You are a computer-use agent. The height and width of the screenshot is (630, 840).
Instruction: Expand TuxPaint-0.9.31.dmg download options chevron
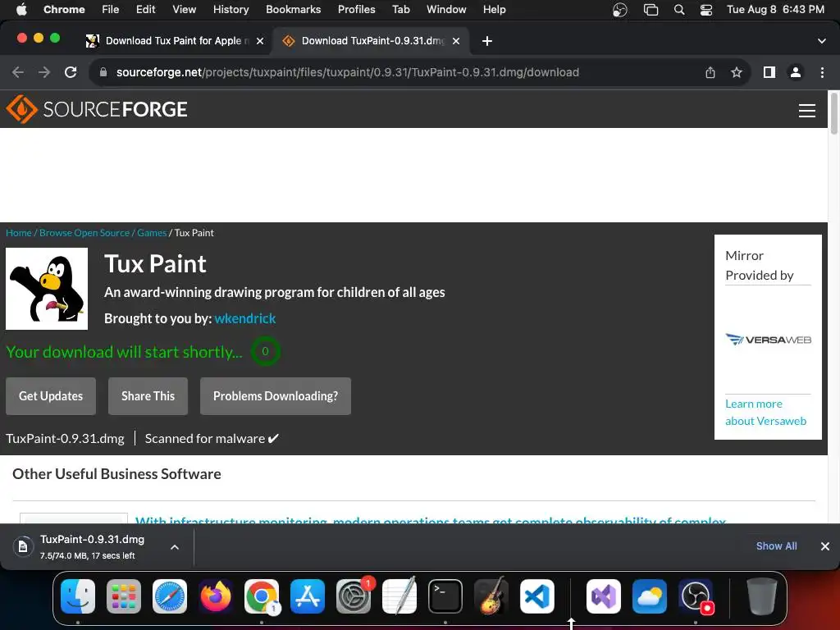coord(175,547)
